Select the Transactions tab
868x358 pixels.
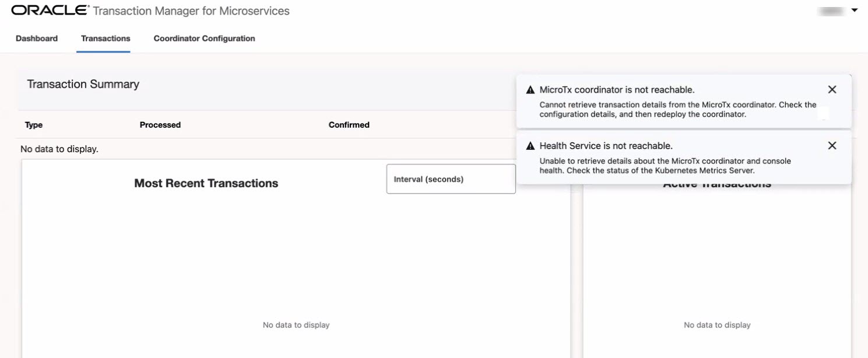(106, 38)
